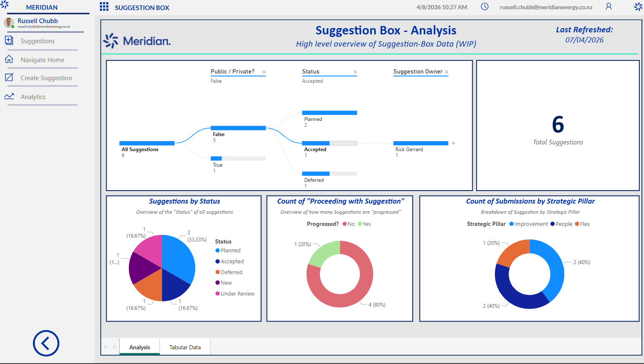Click the circular back arrow button
The width and height of the screenshot is (644, 364).
point(46,343)
